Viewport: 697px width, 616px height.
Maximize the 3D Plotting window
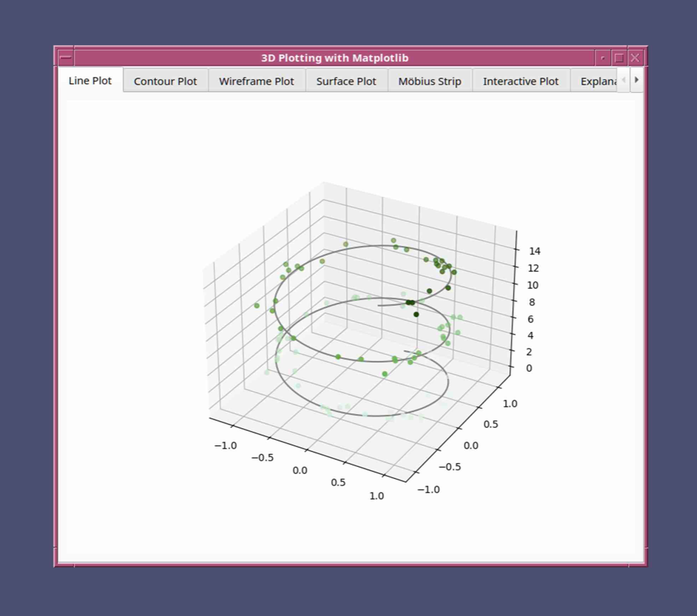coord(619,58)
